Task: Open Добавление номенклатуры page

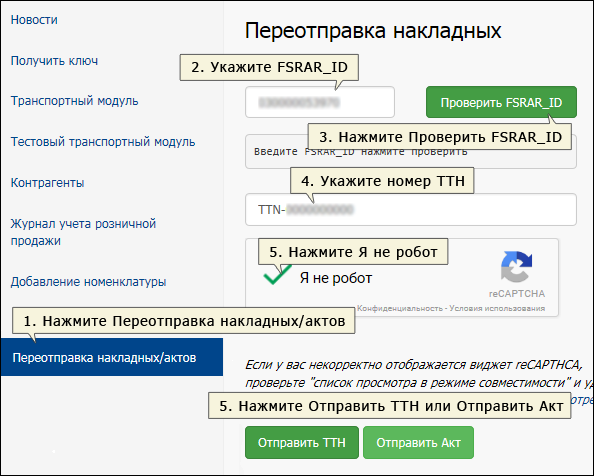Action: click(88, 282)
